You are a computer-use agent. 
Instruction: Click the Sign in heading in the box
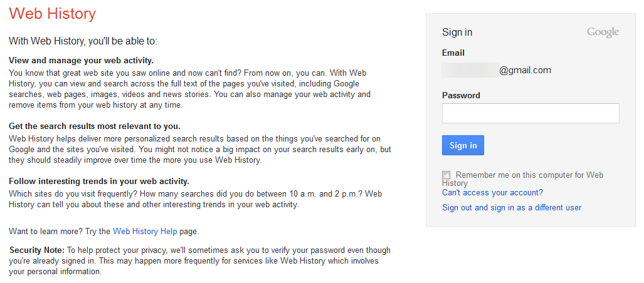pos(457,33)
